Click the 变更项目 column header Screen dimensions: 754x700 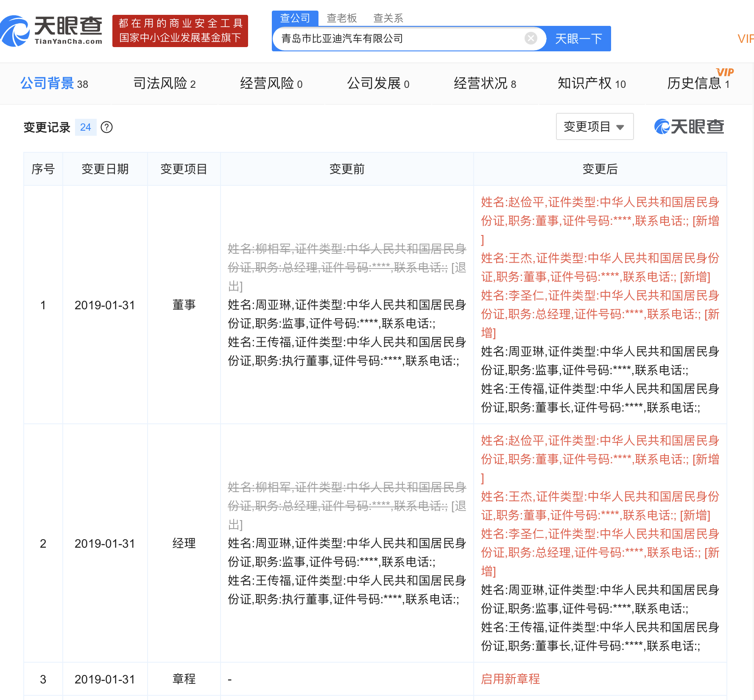tap(184, 169)
